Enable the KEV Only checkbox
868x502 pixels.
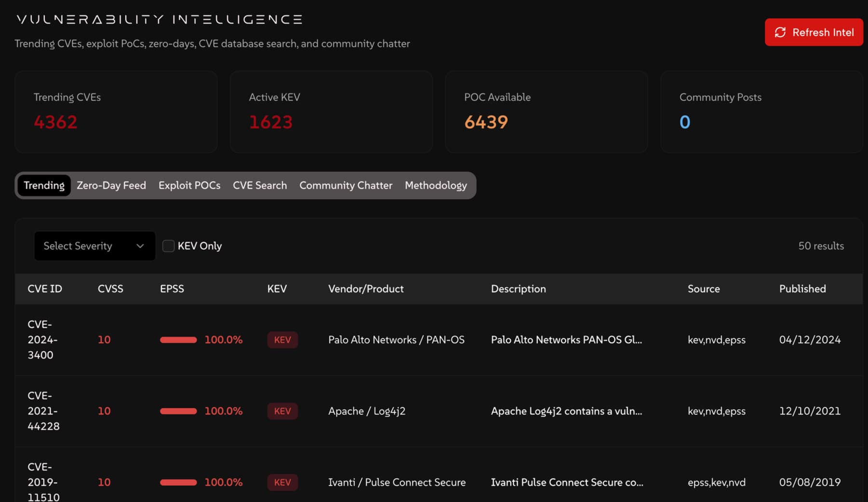click(168, 246)
